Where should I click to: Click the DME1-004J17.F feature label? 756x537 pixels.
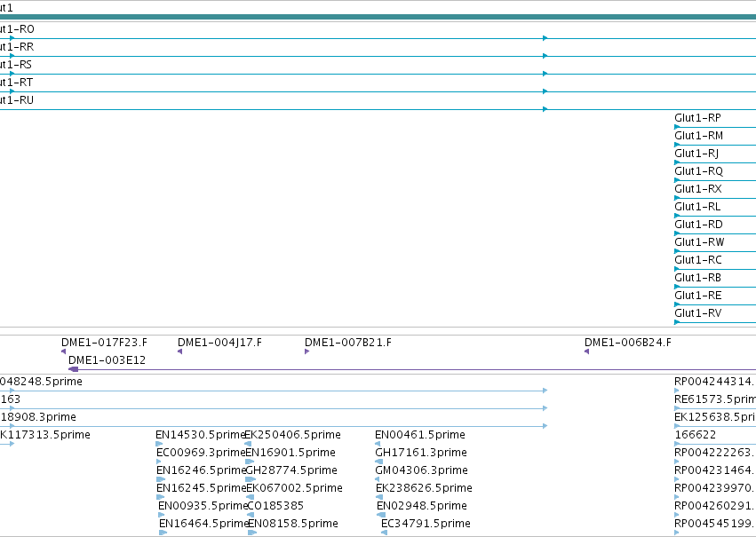click(x=219, y=343)
